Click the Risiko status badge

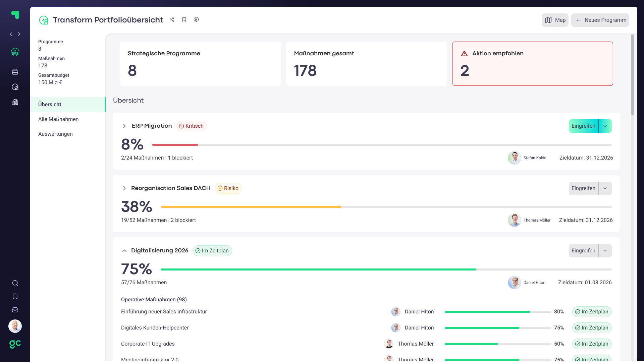(228, 188)
